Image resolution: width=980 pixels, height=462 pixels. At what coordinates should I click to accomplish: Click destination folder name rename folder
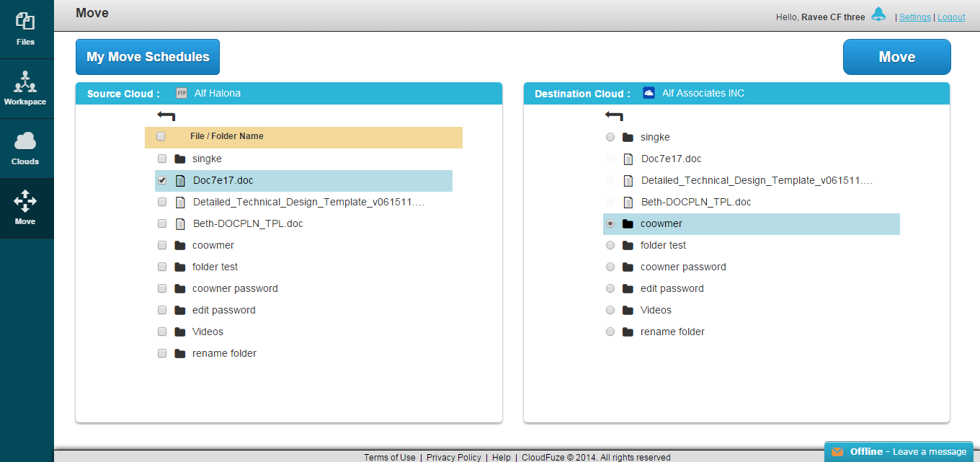tap(672, 332)
